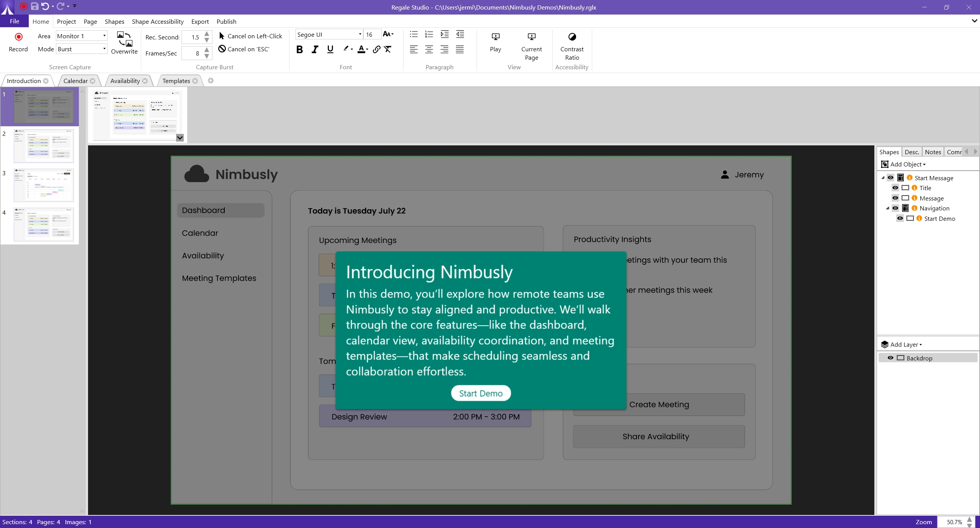Click the Overwrite capture icon

click(124, 40)
